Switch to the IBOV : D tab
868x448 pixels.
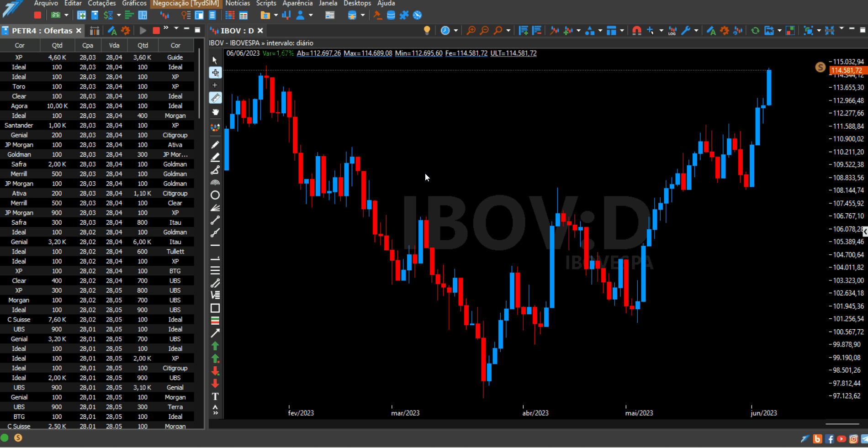pyautogui.click(x=237, y=31)
